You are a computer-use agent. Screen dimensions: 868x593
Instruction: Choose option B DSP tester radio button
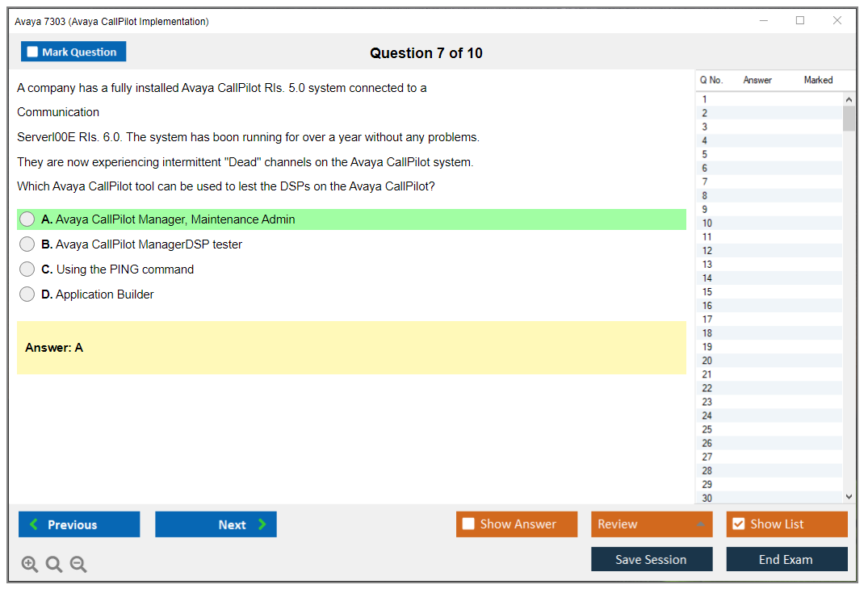(x=27, y=244)
